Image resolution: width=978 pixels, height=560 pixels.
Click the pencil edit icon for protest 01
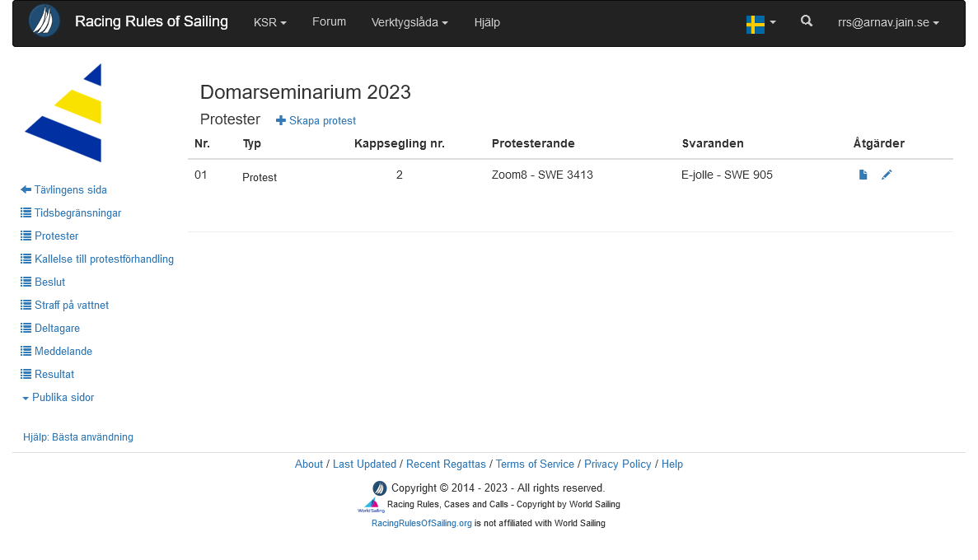887,175
